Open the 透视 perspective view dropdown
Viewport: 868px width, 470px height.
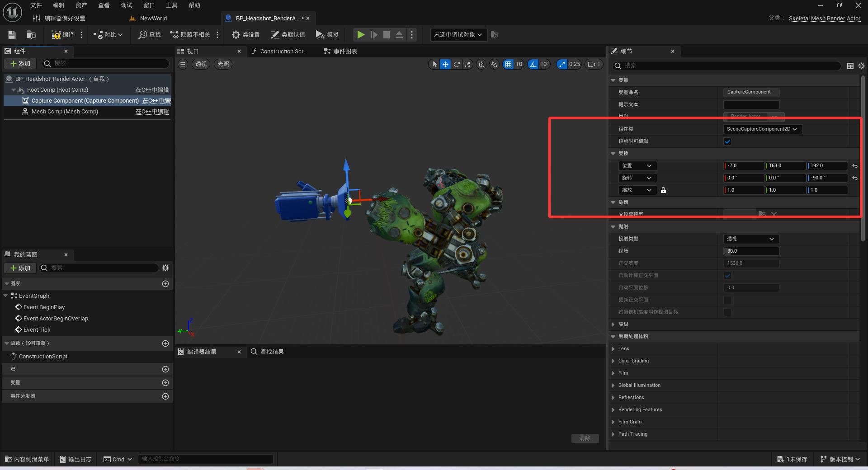coord(201,64)
